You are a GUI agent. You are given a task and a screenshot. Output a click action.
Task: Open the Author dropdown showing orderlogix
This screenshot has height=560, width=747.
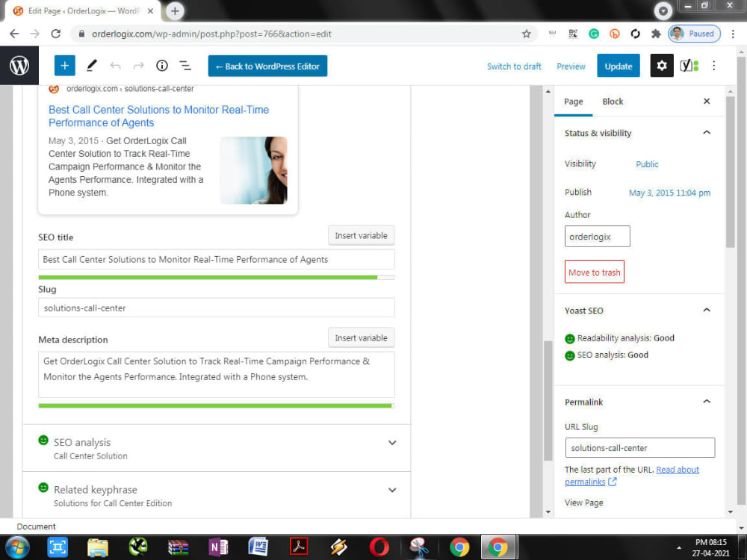(x=597, y=236)
